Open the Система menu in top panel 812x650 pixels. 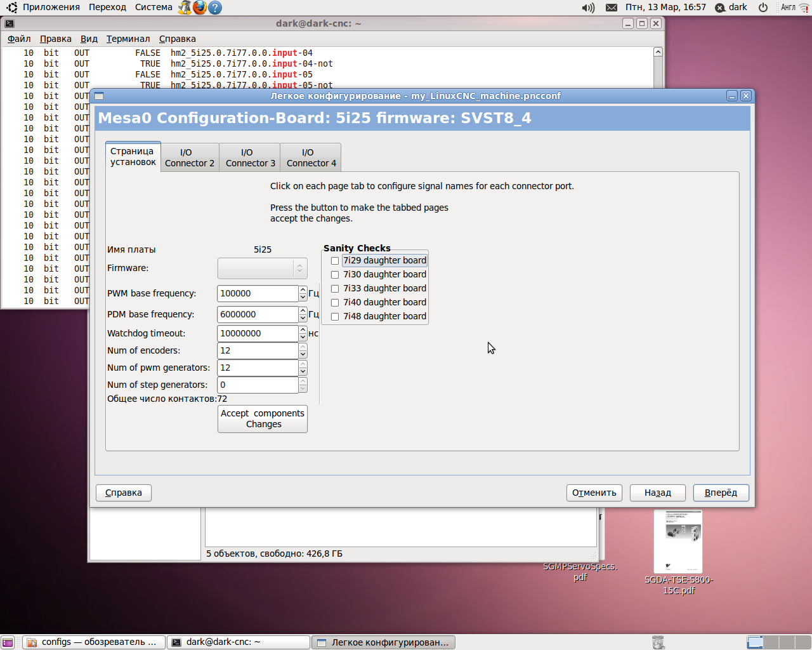[154, 7]
